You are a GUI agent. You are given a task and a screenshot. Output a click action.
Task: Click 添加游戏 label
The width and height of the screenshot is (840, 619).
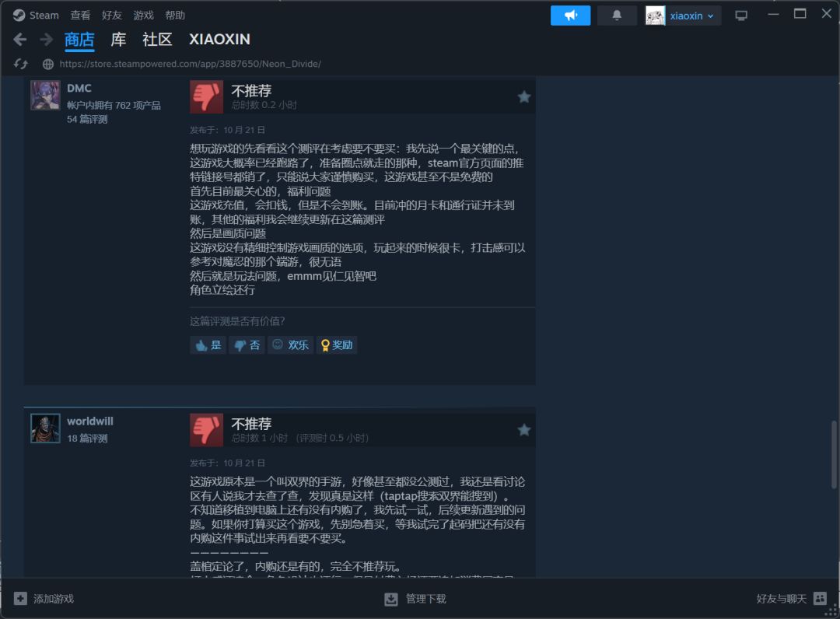click(x=54, y=599)
